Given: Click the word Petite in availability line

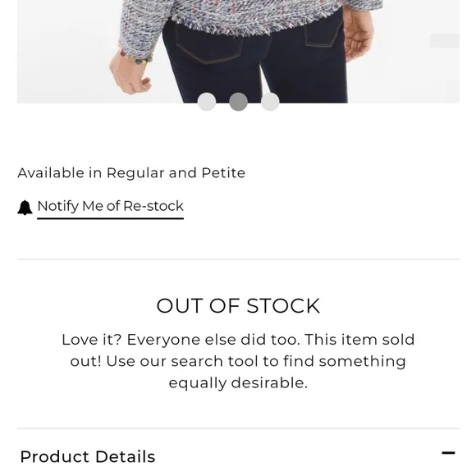Looking at the screenshot, I should coord(223,173).
